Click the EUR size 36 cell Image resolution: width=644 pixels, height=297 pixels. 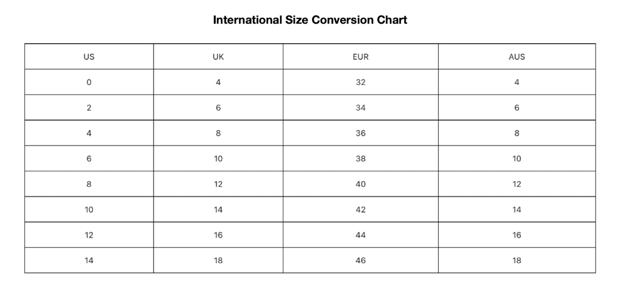click(361, 133)
